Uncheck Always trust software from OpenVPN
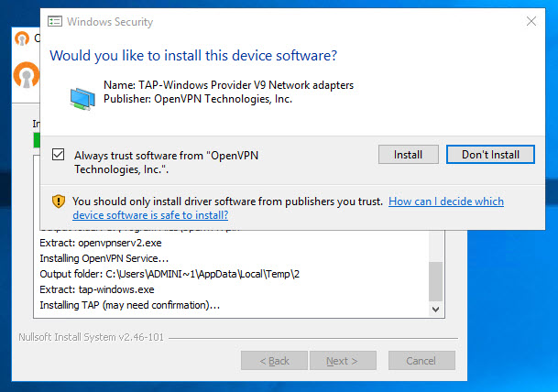Screen dimensions: 558x392 58,155
